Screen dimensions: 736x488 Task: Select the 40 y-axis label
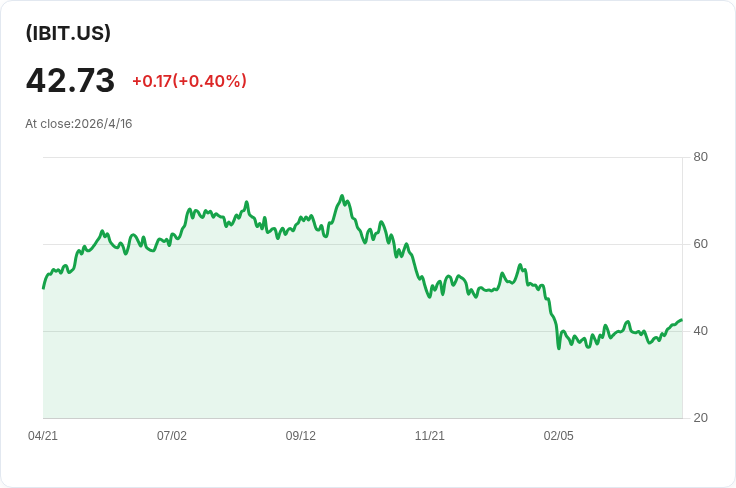click(700, 331)
